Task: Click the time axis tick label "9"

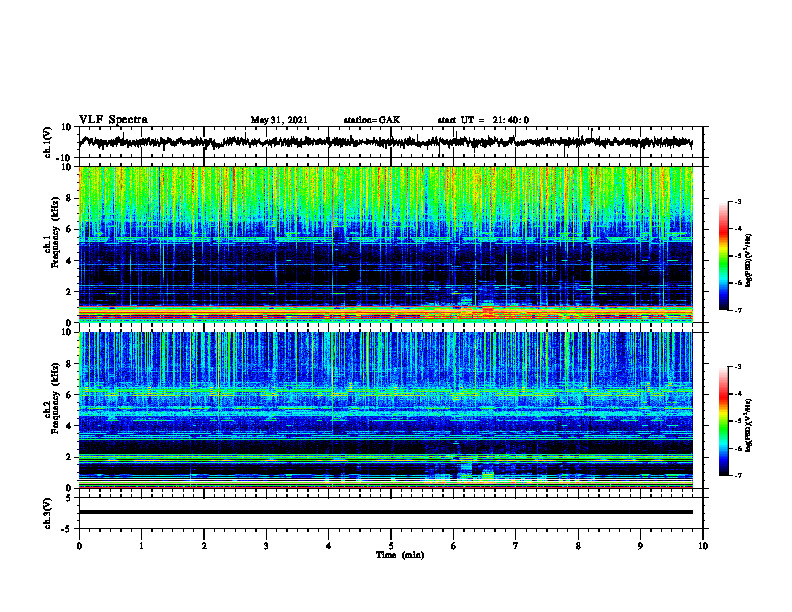Action: pyautogui.click(x=640, y=546)
